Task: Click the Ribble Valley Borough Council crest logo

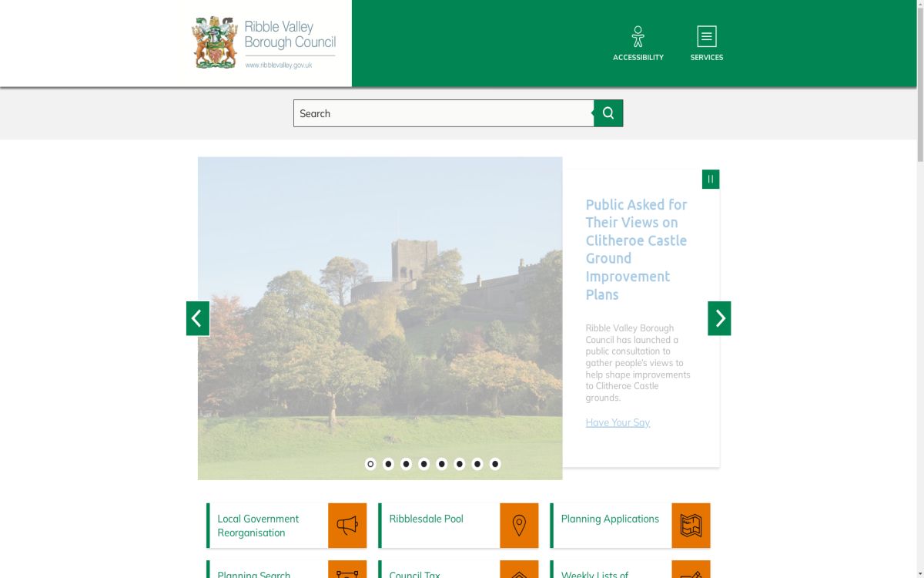Action: pos(214,42)
